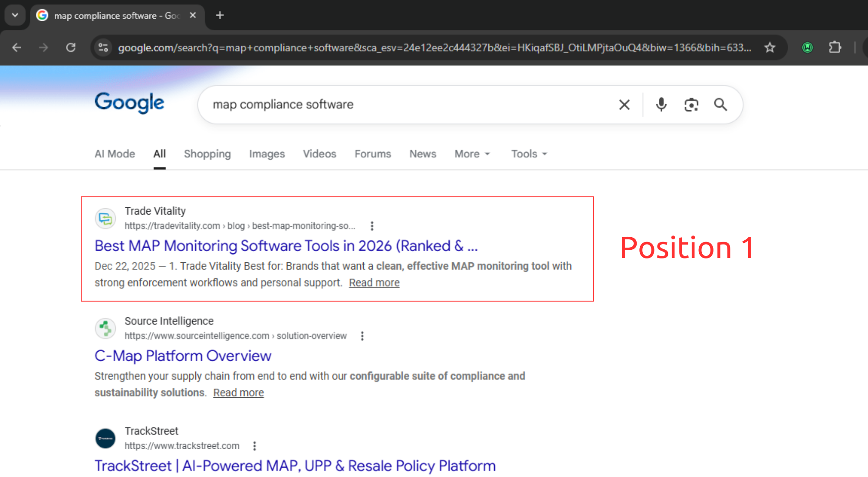Click the Google logo
868x477 pixels.
click(129, 103)
